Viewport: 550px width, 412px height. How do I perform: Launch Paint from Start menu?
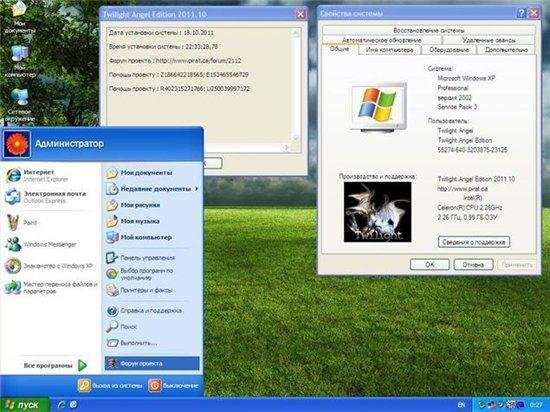[x=22, y=223]
